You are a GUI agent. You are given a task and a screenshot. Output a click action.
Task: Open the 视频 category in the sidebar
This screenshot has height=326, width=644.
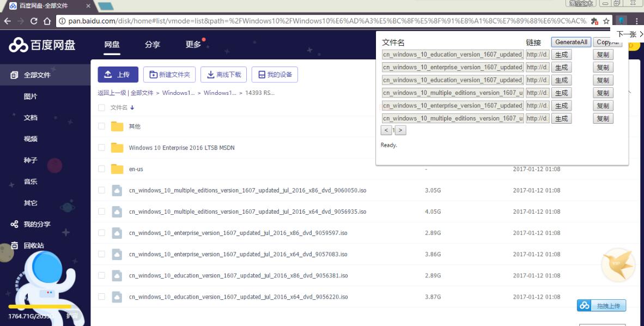coord(31,139)
